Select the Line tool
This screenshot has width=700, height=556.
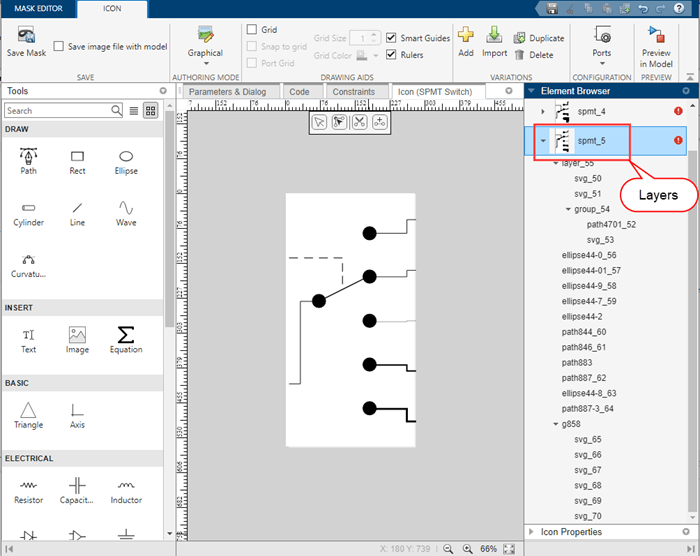[x=77, y=214]
